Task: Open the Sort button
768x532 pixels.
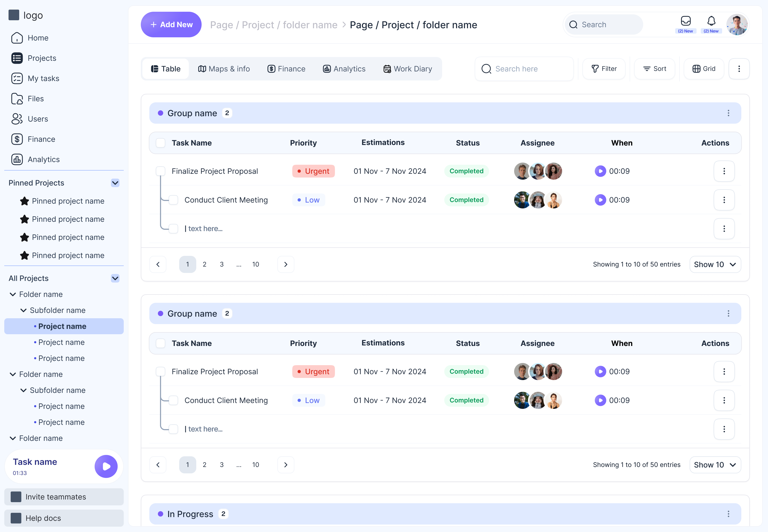Action: click(x=655, y=69)
